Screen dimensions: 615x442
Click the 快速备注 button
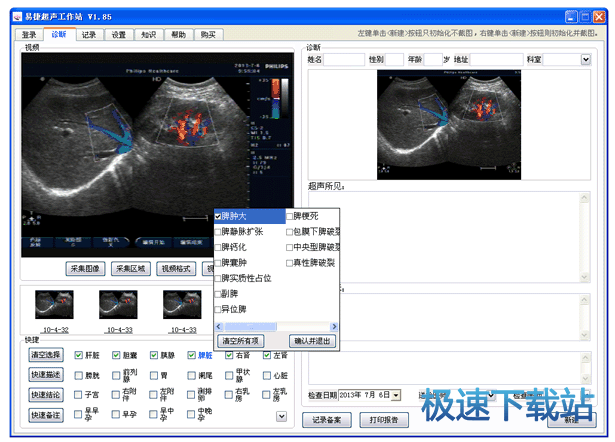(x=46, y=415)
